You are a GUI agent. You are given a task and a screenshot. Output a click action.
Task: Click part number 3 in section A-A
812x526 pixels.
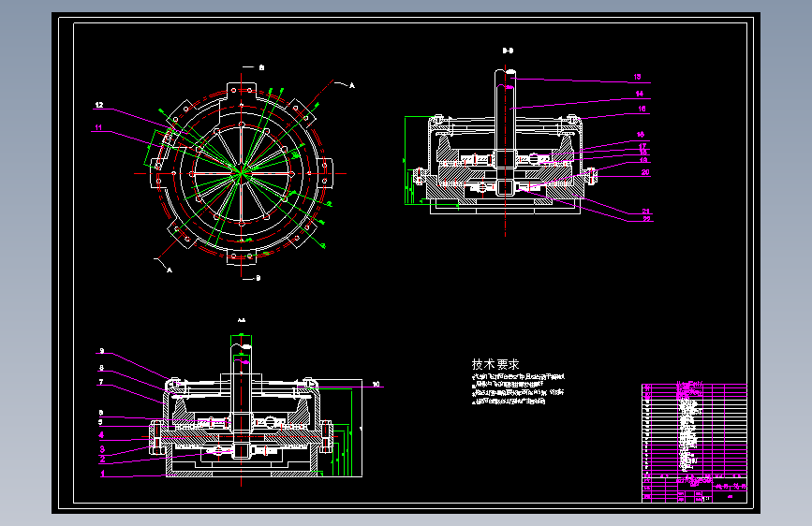coord(102,449)
